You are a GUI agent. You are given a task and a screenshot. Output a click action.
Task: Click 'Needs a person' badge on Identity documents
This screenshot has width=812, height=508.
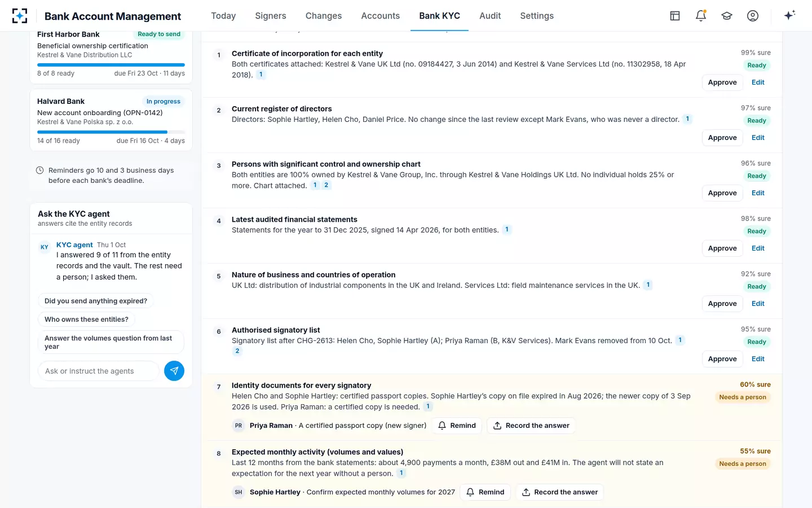click(743, 397)
